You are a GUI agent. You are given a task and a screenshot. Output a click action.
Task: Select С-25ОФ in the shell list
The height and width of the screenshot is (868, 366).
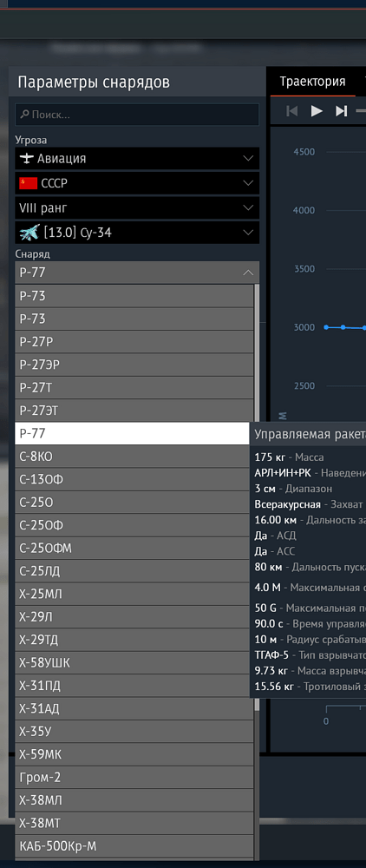click(134, 525)
